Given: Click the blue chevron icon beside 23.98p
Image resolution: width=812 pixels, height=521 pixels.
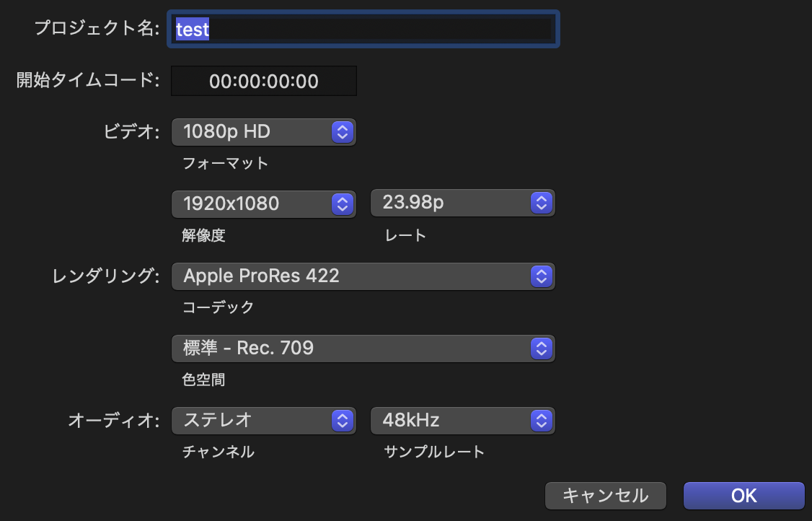Looking at the screenshot, I should click(x=541, y=203).
